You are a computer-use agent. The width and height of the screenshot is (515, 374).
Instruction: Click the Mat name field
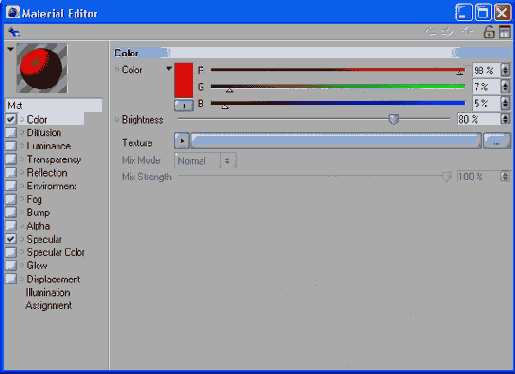(54, 105)
